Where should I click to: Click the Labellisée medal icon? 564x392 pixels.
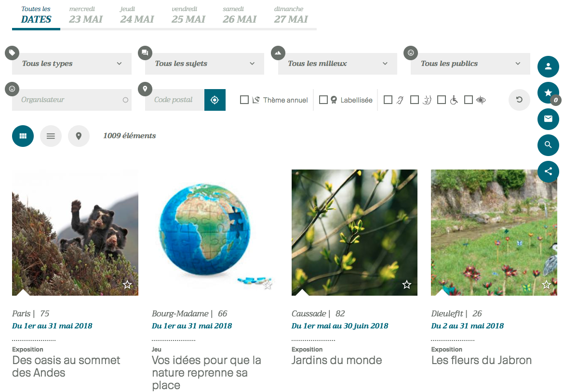tap(334, 100)
